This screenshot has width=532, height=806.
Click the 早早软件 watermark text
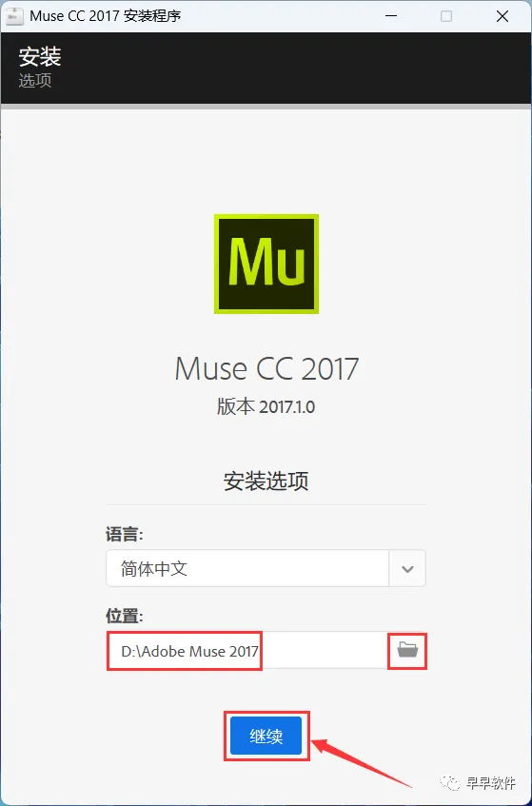click(x=490, y=783)
